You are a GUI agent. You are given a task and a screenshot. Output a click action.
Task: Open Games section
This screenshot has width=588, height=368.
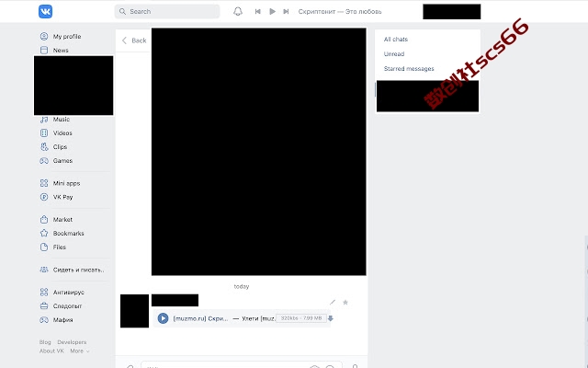point(62,161)
